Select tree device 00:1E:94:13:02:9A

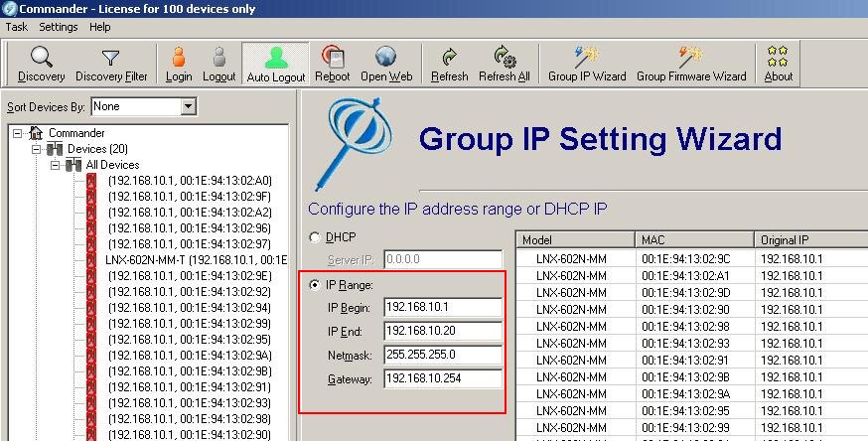tap(190, 356)
